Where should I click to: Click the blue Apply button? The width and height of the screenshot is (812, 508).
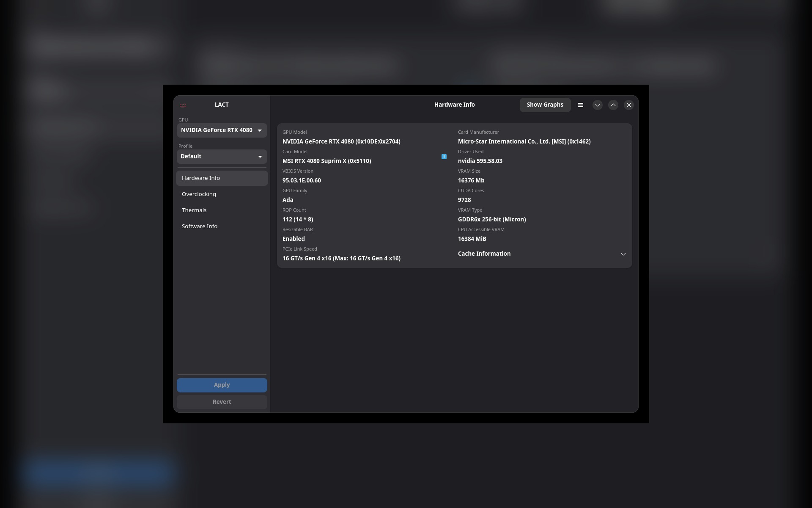[222, 385]
